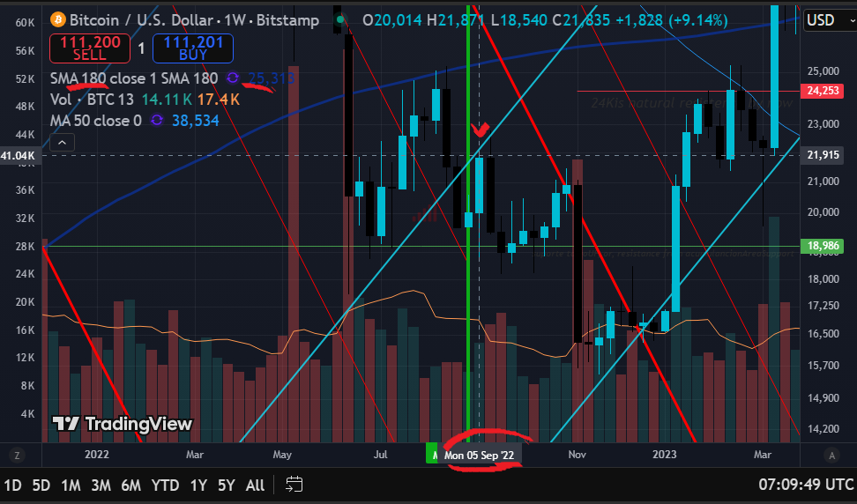Screen dimensions: 857x504
Task: Open the USD currency dropdown
Action: coord(831,20)
